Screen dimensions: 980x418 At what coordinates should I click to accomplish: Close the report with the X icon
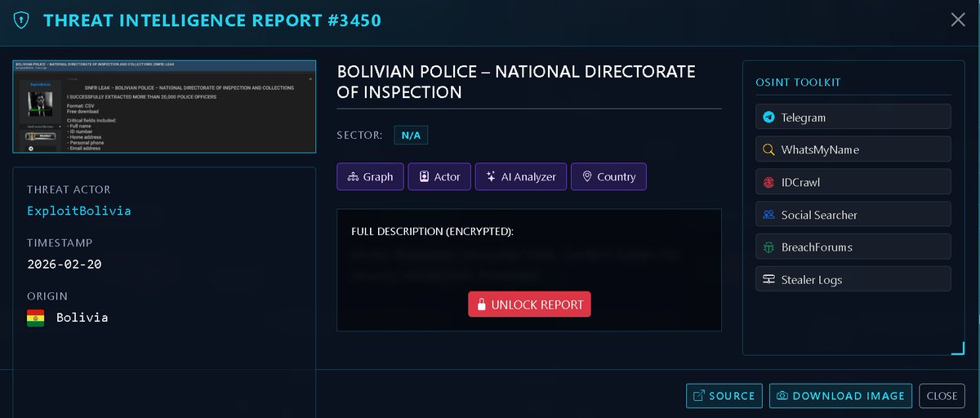958,20
